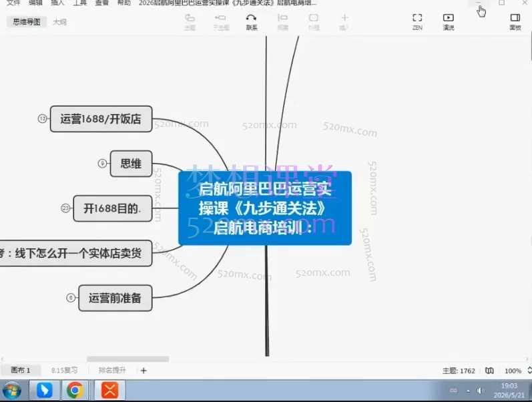Viewport: 532px width, 402px height.
Task: Click the 外框 (Boundary) toolbar icon
Action: coord(314,22)
